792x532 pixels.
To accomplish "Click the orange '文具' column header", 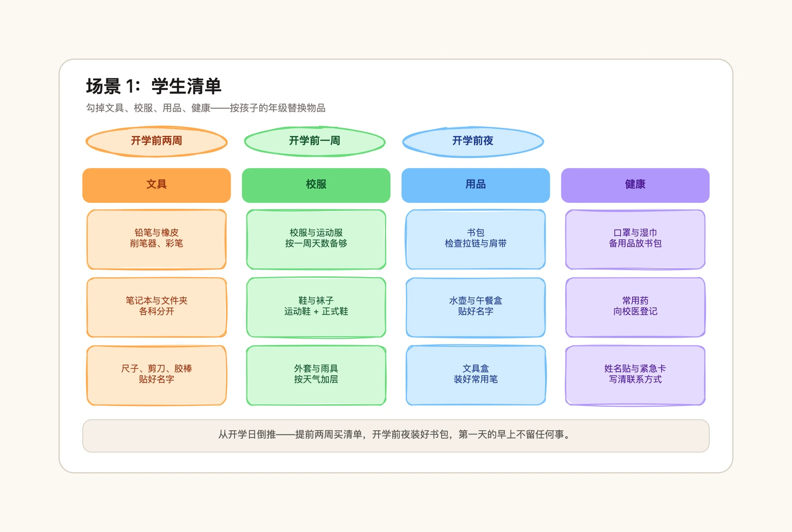I will (156, 185).
